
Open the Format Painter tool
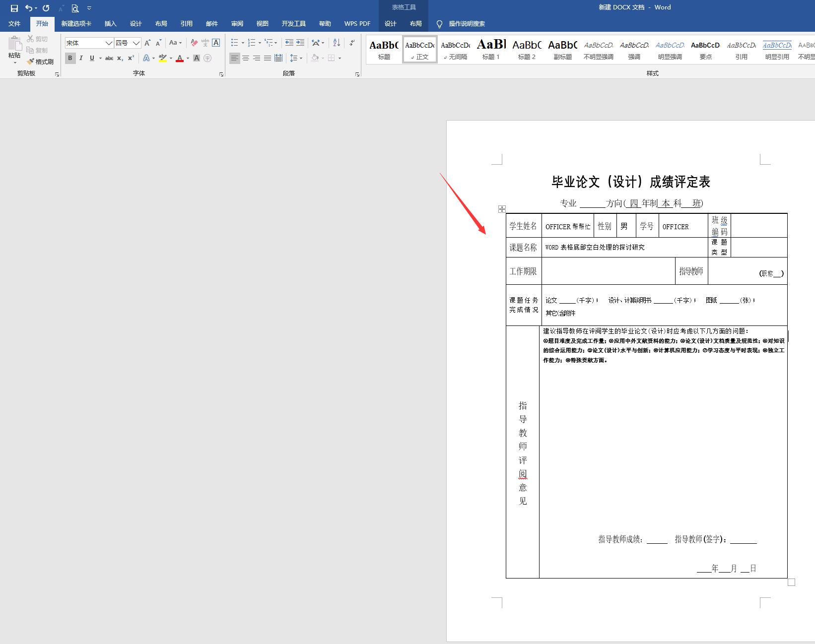(x=41, y=62)
